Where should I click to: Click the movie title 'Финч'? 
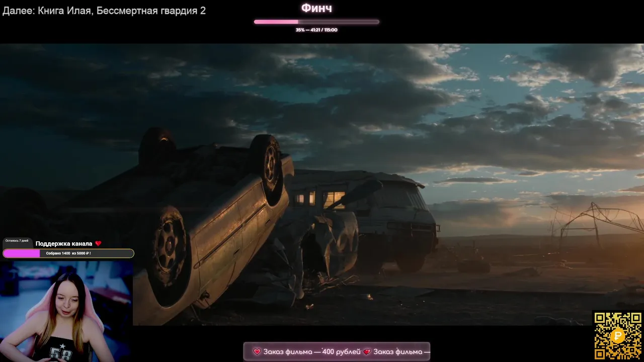coord(316,8)
